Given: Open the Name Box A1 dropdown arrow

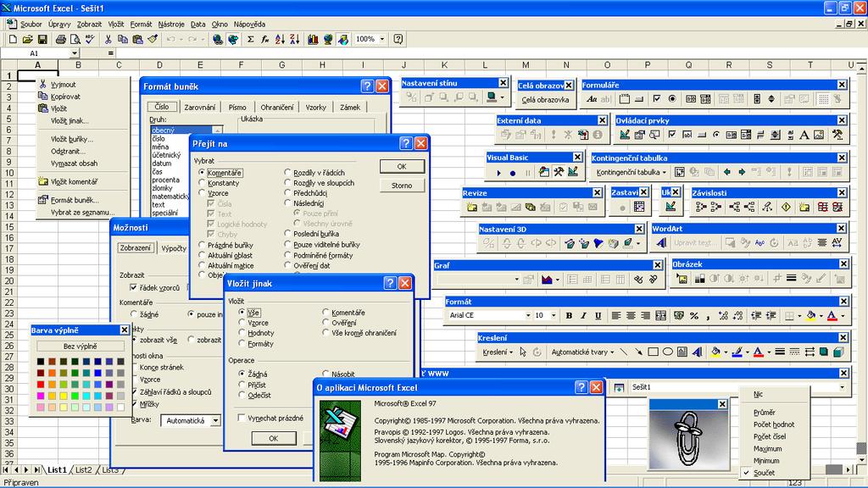Looking at the screenshot, I should pos(75,53).
